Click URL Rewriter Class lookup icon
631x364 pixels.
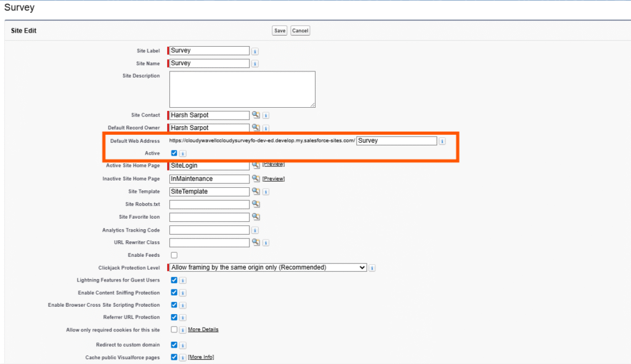point(256,242)
